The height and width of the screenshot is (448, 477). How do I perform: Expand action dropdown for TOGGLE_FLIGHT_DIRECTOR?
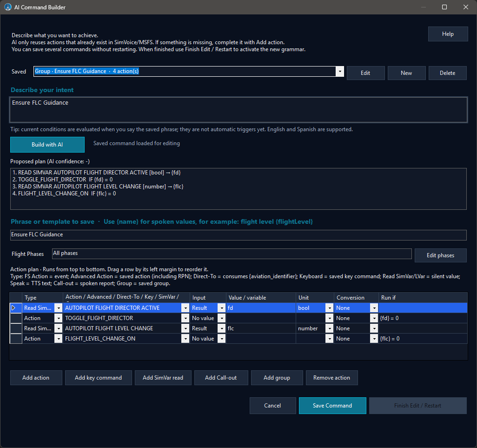(x=185, y=318)
